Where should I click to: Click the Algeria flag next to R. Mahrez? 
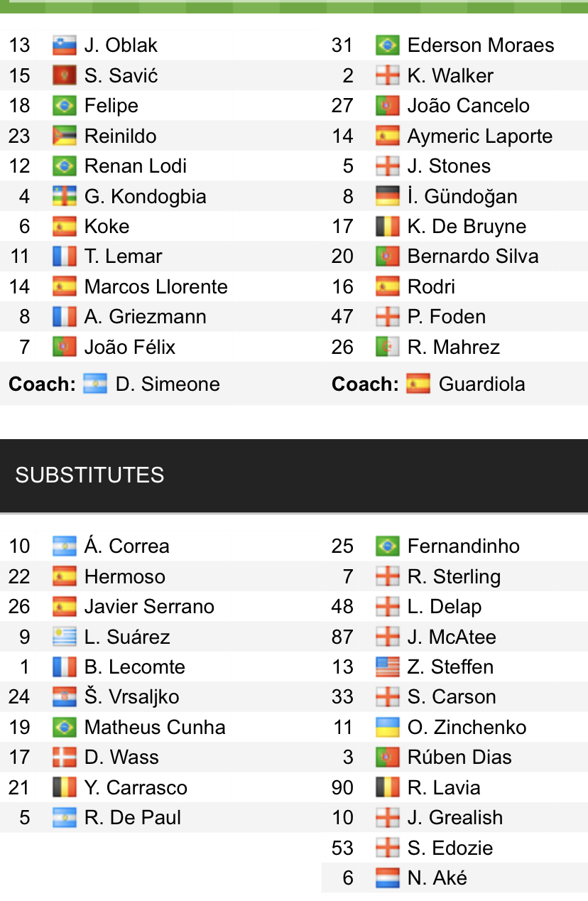[x=387, y=347]
